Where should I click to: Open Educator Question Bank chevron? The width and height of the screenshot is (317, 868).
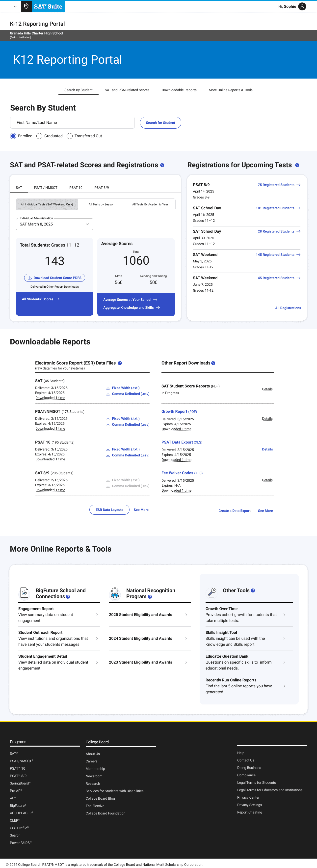click(284, 662)
